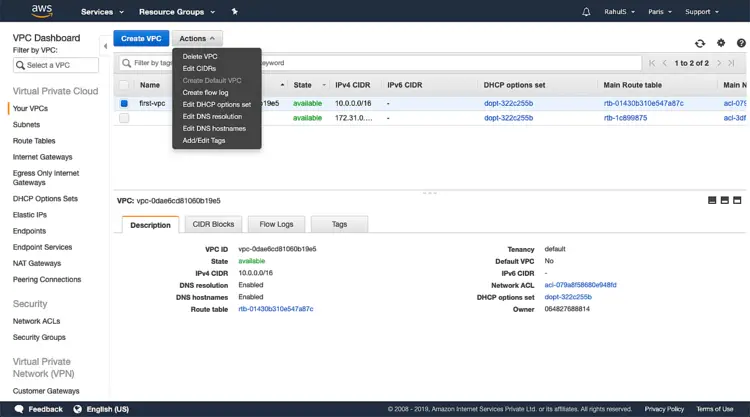Collapse the sidebar navigation arrow
The image size is (750, 417).
click(x=105, y=46)
